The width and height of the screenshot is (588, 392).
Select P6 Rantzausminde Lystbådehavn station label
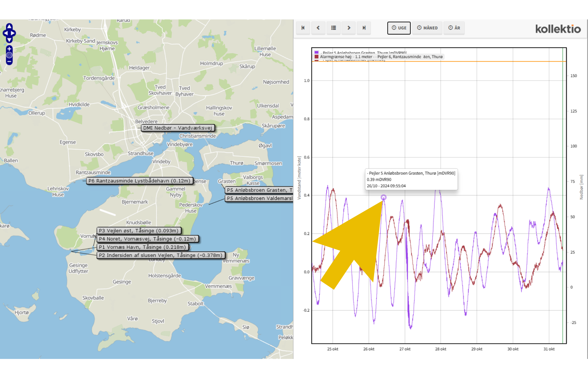(139, 181)
